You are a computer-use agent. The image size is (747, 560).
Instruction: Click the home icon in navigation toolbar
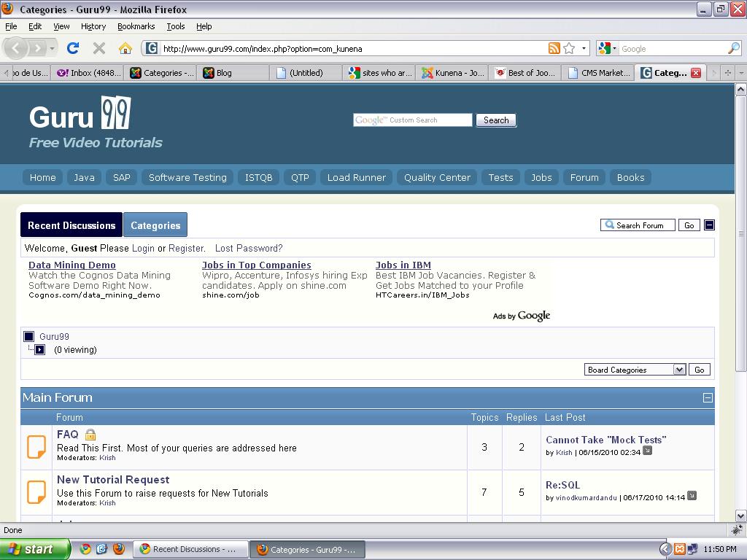click(x=125, y=48)
